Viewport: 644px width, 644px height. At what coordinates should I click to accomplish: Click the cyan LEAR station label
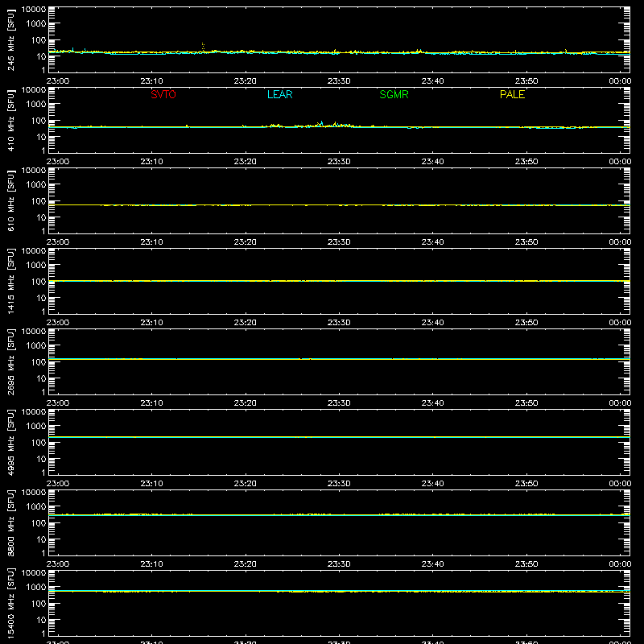click(x=279, y=94)
